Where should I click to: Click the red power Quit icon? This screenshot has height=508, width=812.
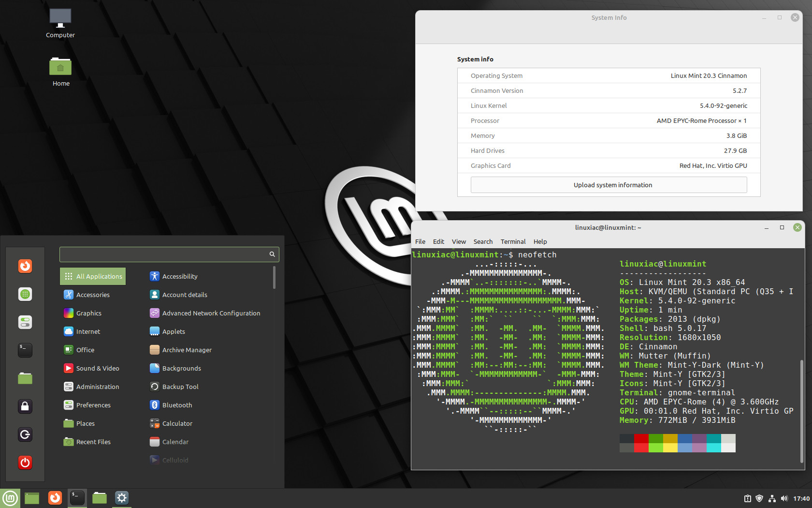click(25, 463)
